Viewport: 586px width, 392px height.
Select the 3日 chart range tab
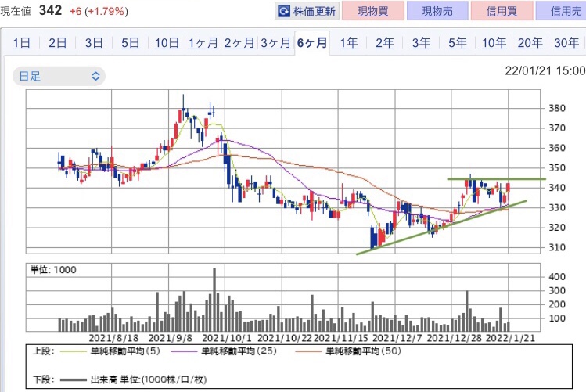coord(94,43)
